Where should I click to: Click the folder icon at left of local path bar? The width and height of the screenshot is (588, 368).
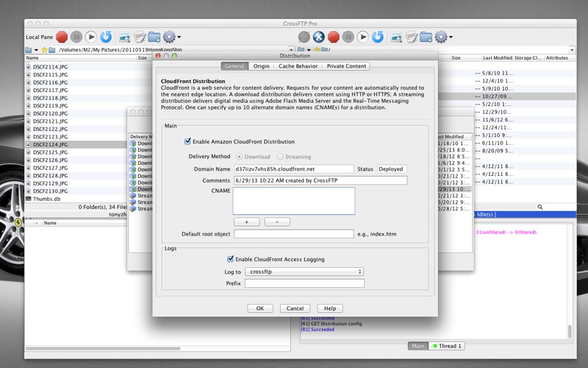pos(29,50)
